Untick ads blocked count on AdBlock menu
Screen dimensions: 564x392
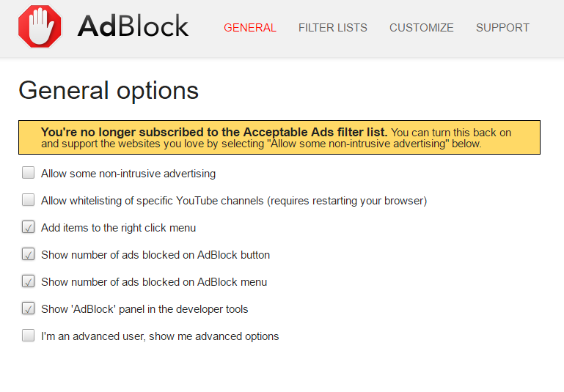[28, 281]
